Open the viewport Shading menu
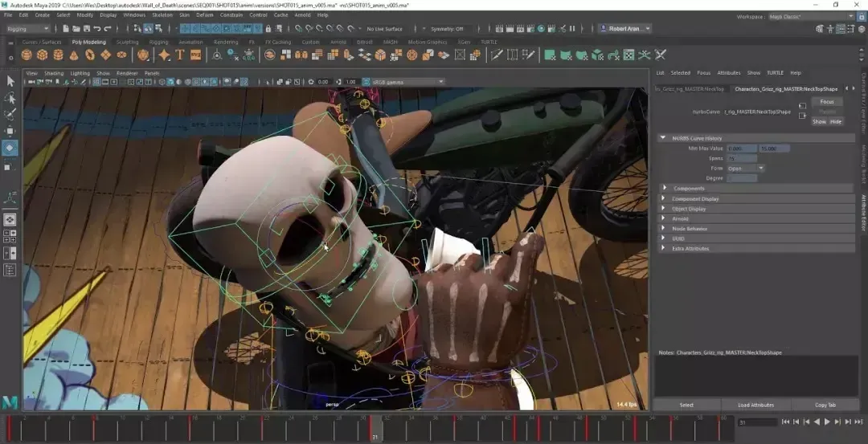This screenshot has height=444, width=868. click(54, 73)
